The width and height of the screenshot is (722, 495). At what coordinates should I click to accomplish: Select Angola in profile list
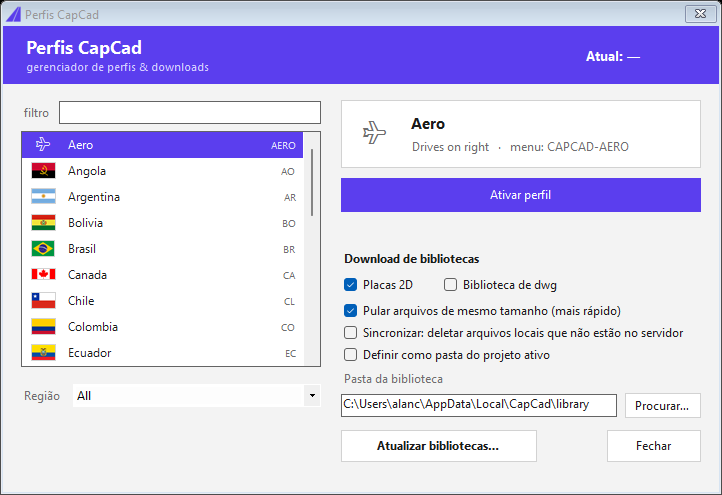tap(162, 171)
